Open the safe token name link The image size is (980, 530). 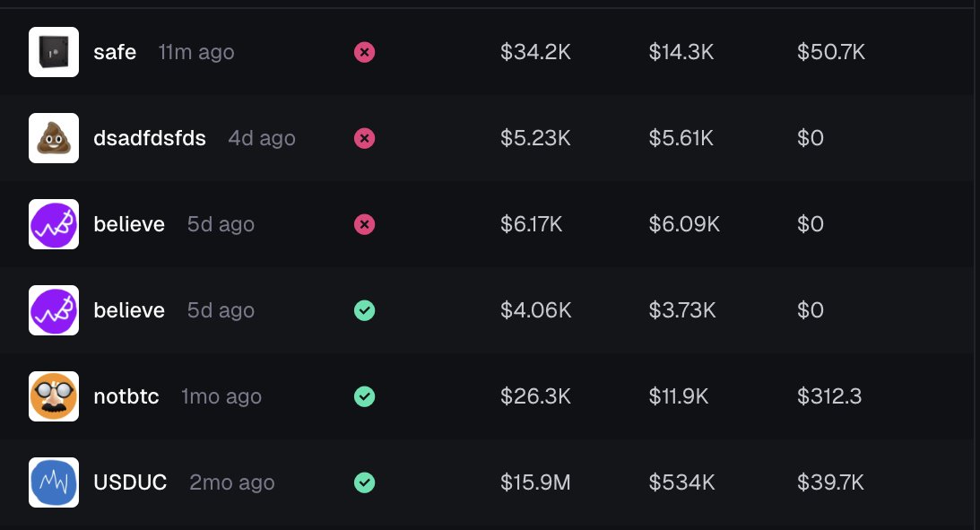tap(115, 52)
